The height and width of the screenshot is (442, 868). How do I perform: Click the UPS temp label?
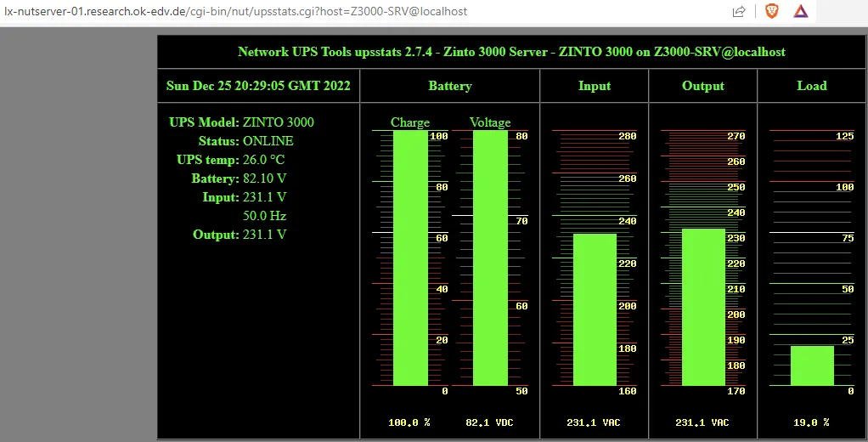click(x=208, y=160)
